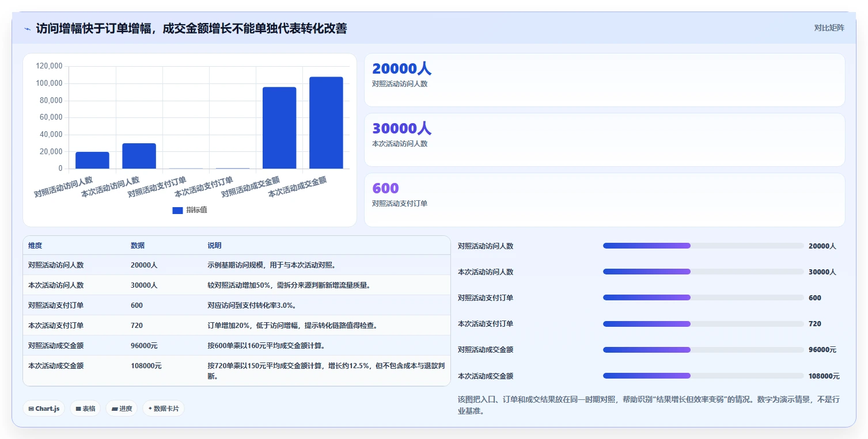
Task: Click the chart bar for 对照活动成交金额
Action: pos(279,128)
